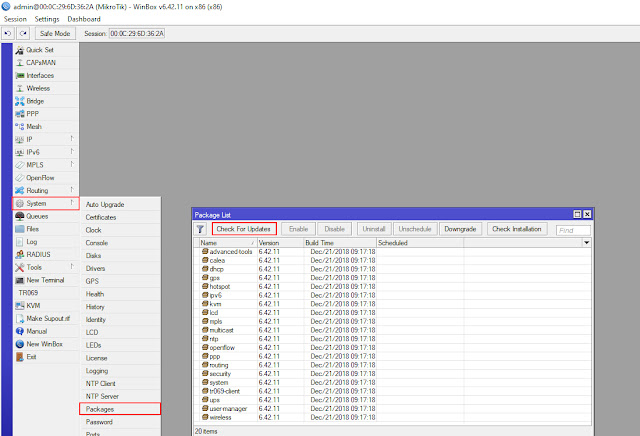Open Manual from sidebar
Screen dimensions: 640x436
[46, 331]
